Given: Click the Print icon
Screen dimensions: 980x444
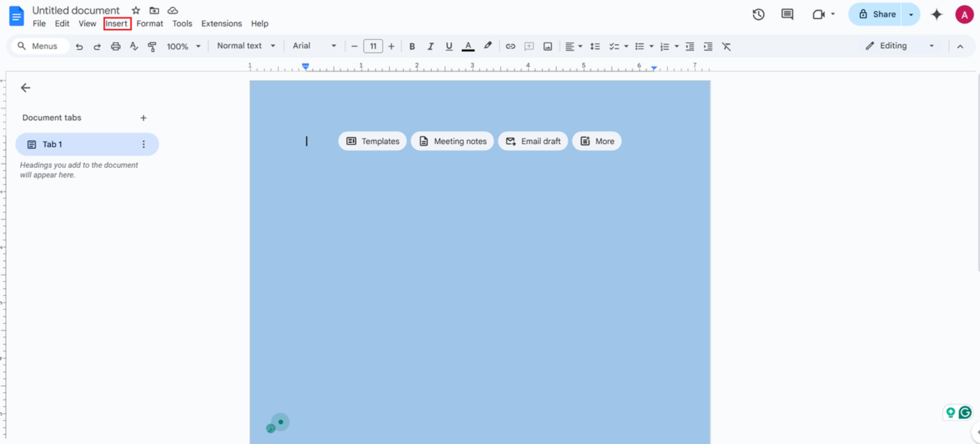Looking at the screenshot, I should 115,46.
